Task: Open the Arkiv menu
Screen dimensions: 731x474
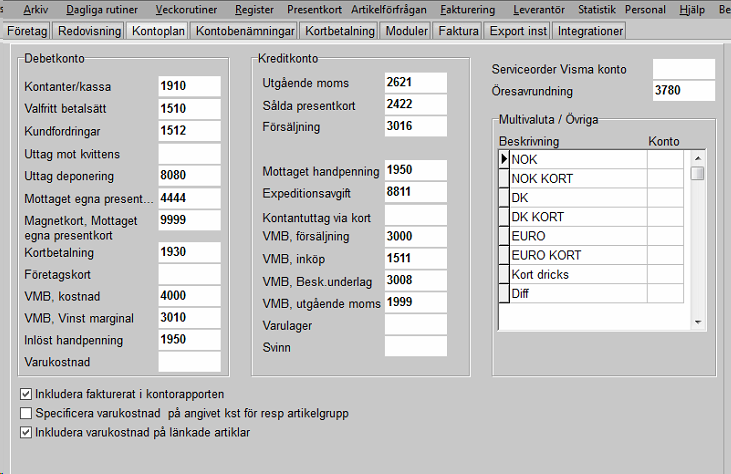Action: pos(35,9)
